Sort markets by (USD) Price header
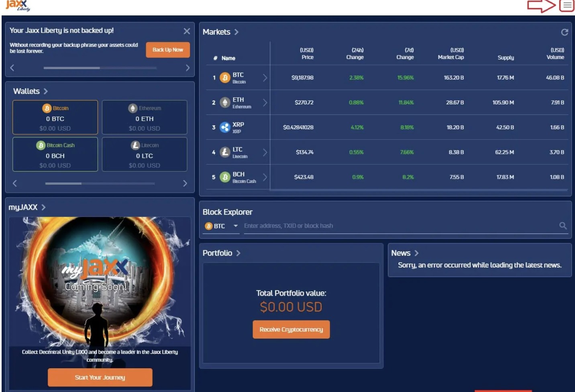The width and height of the screenshot is (575, 392). coord(307,54)
